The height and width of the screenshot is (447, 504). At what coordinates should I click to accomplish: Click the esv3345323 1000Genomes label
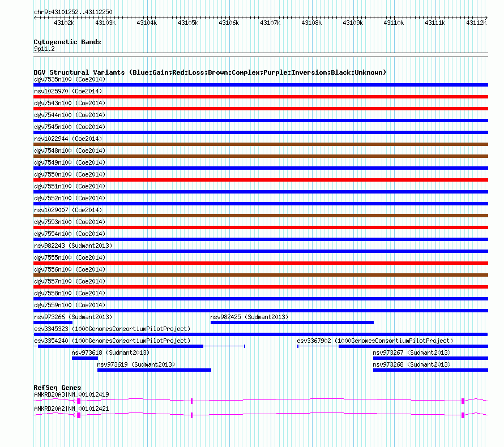(112, 329)
